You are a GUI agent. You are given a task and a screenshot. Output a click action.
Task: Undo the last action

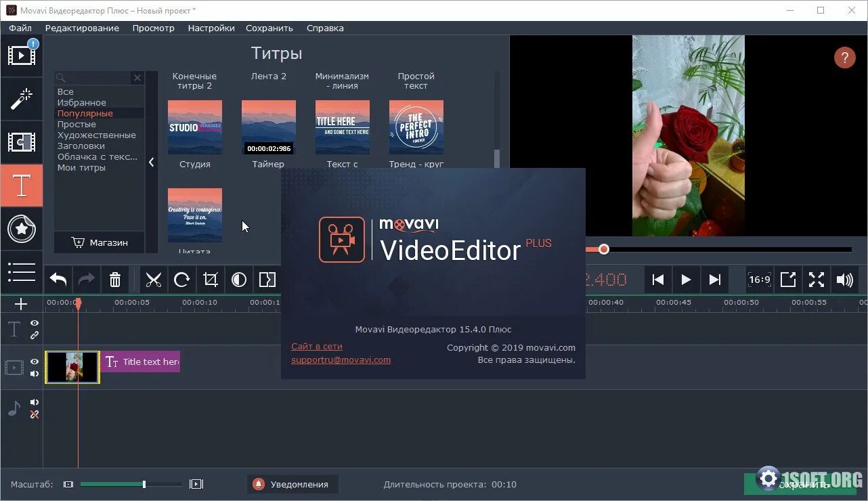click(x=58, y=280)
